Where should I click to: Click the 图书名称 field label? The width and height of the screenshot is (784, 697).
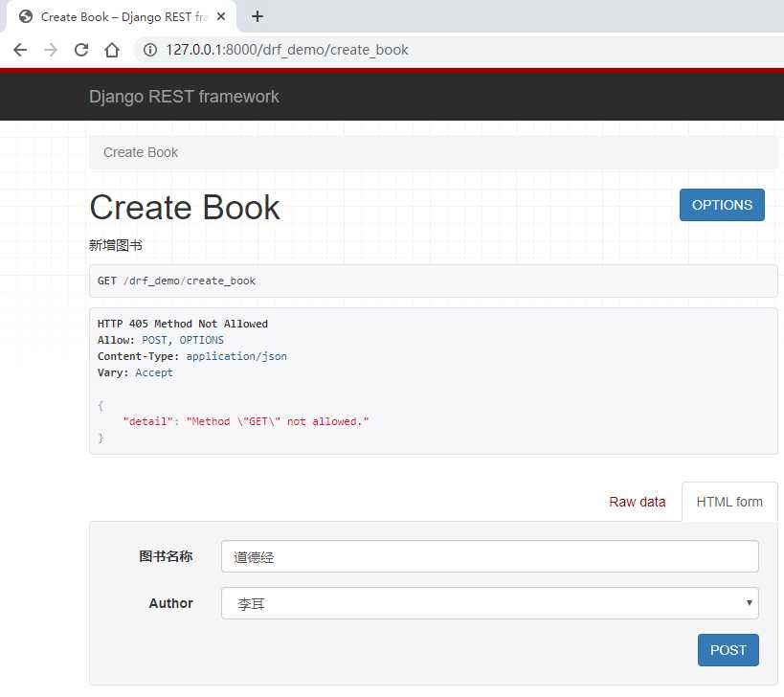(166, 556)
